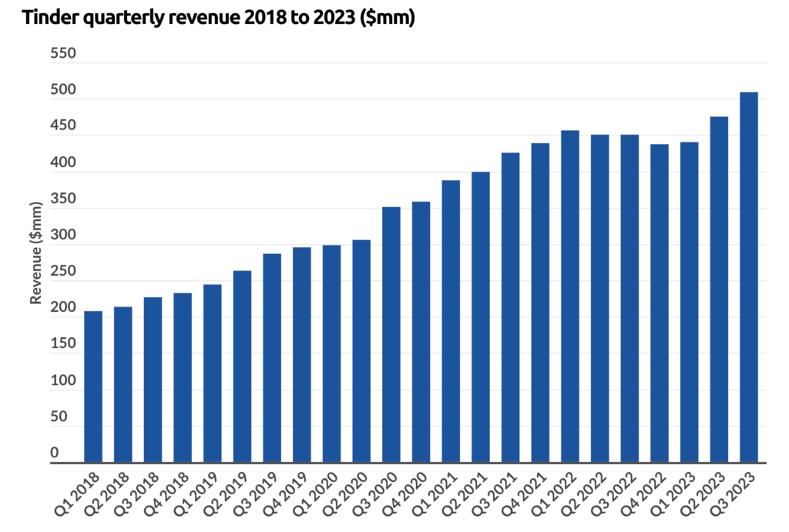Screen dimensions: 789x532
Task: Click the y-axis value 450
Action: tap(63, 125)
